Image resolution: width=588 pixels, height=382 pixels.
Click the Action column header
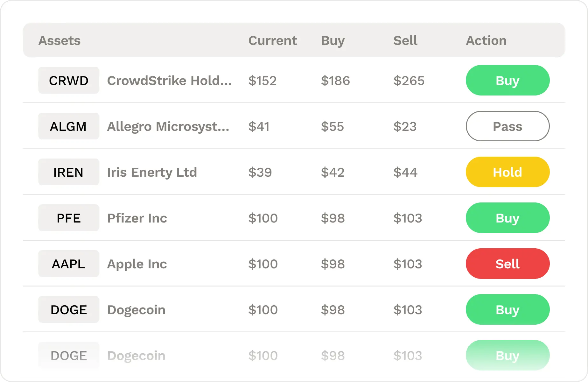[x=486, y=40]
